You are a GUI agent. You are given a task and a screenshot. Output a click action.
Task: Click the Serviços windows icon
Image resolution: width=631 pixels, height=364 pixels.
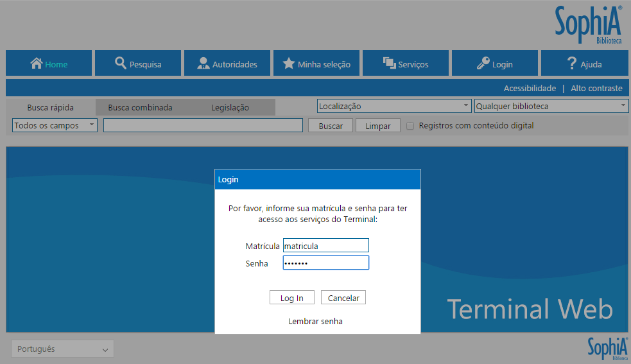click(x=389, y=64)
